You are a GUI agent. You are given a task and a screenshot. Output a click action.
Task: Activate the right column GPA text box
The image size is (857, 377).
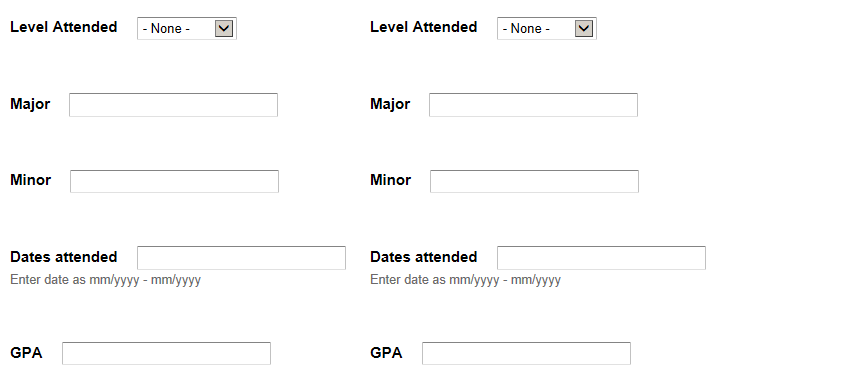pyautogui.click(x=526, y=354)
